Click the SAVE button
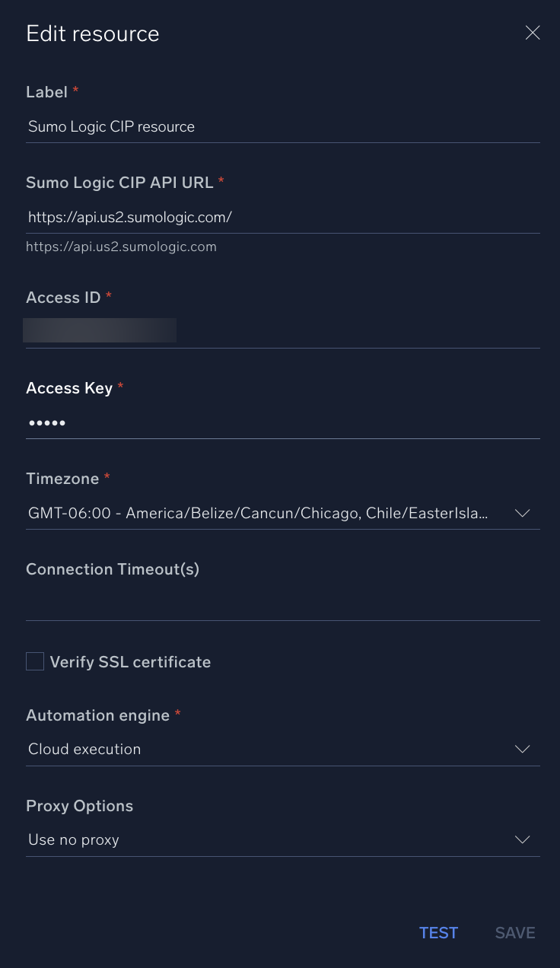The image size is (560, 968). click(x=514, y=932)
